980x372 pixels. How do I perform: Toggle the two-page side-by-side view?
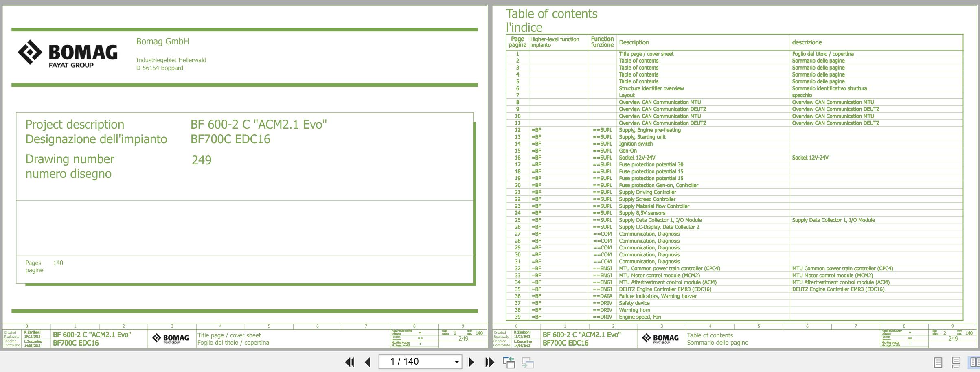(974, 362)
